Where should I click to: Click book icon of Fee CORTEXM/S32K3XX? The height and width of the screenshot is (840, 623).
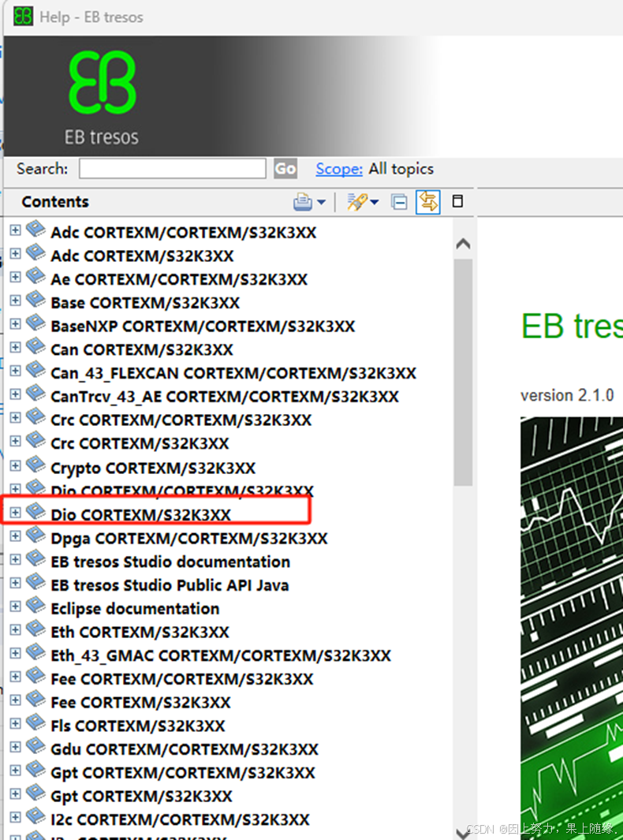pos(36,699)
